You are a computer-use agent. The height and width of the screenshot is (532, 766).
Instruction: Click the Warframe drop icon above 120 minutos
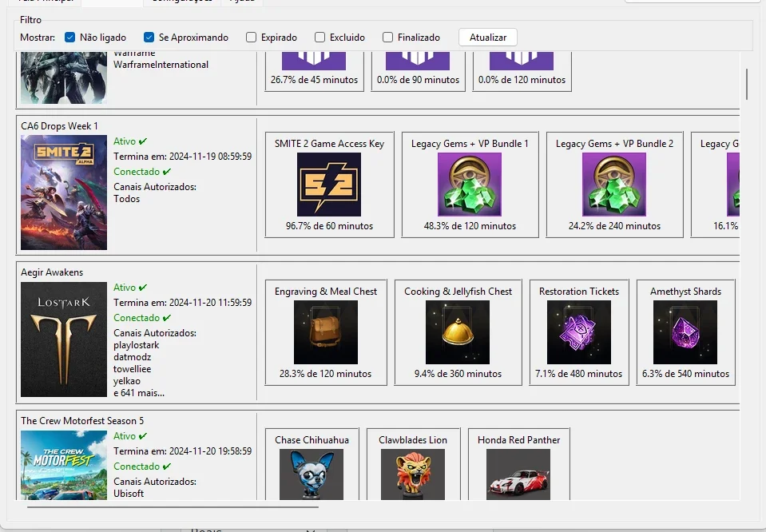pyautogui.click(x=522, y=61)
